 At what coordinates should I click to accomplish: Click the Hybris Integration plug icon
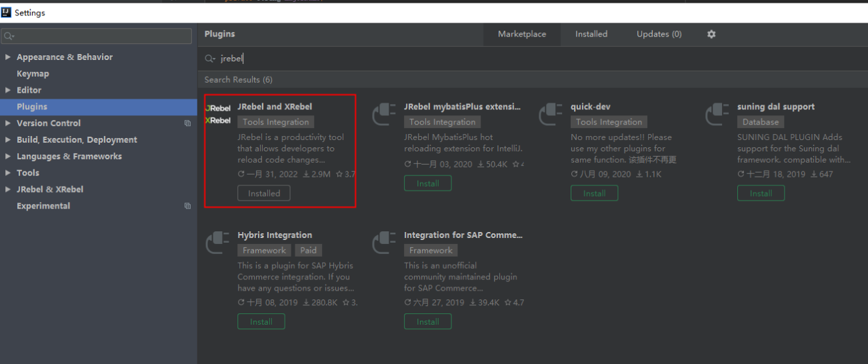click(x=217, y=243)
